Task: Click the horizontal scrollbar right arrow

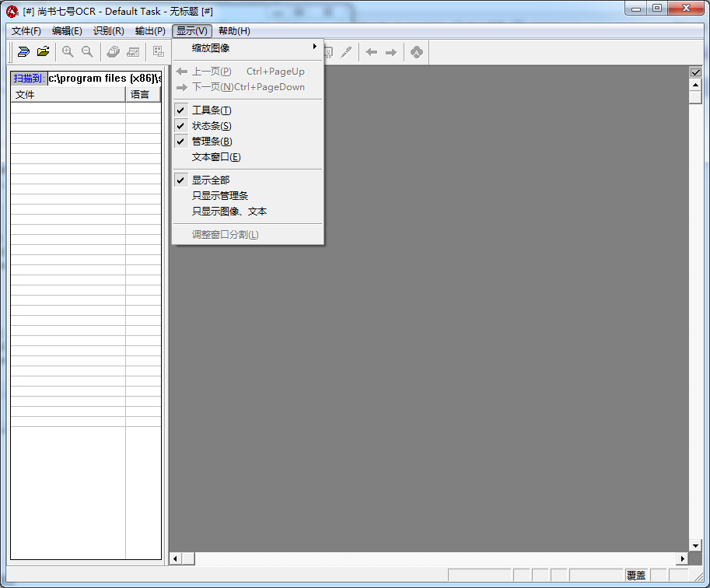Action: (x=682, y=558)
